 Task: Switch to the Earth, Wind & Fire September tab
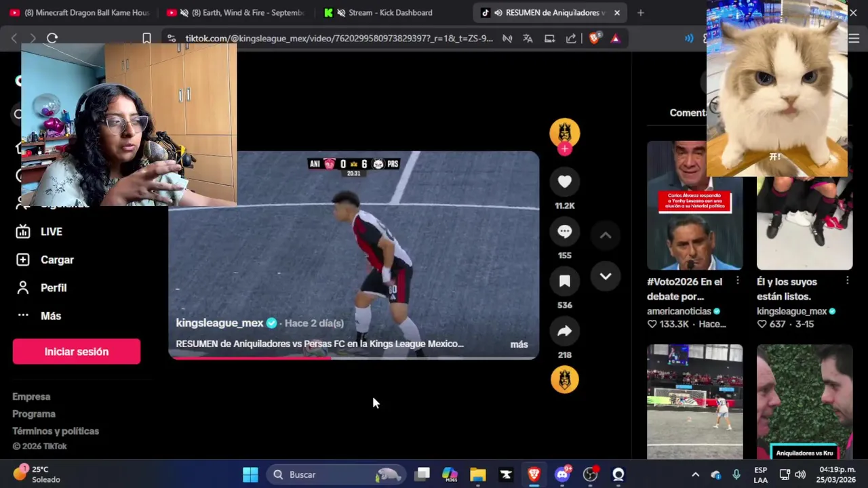[235, 12]
